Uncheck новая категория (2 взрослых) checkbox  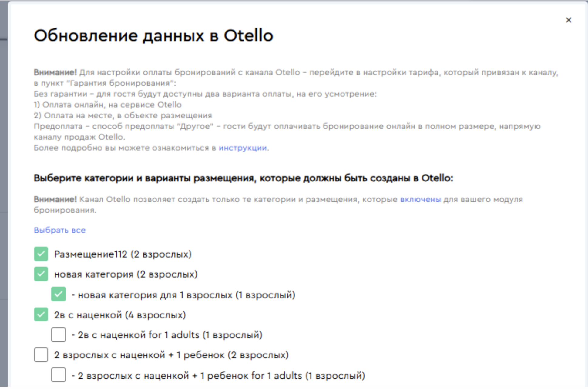click(x=41, y=274)
